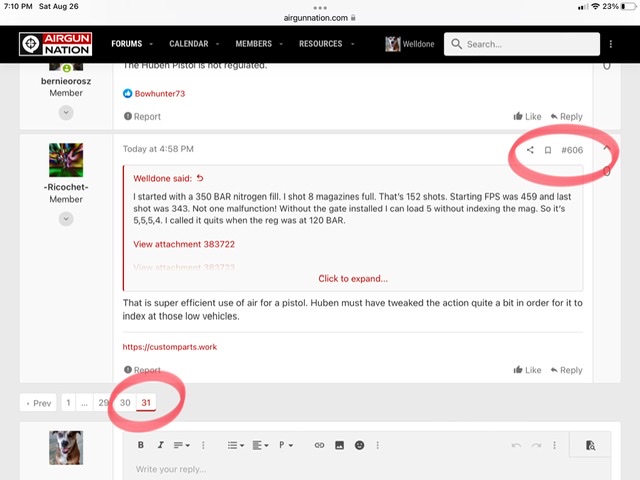Go to page 30
Screen dimensions: 640x480
[125, 402]
